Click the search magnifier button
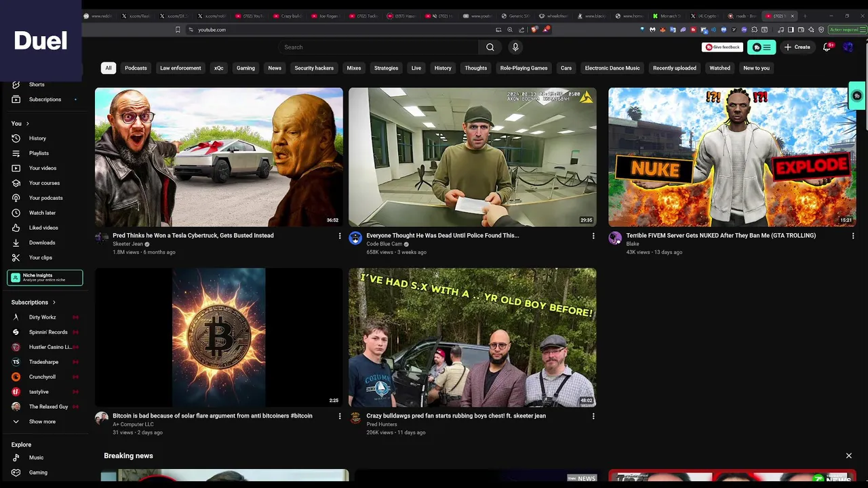The image size is (868, 488). click(x=490, y=47)
